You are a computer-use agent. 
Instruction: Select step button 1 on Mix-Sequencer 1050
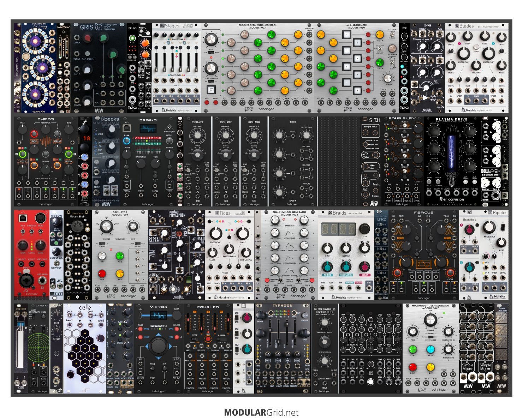347,35
